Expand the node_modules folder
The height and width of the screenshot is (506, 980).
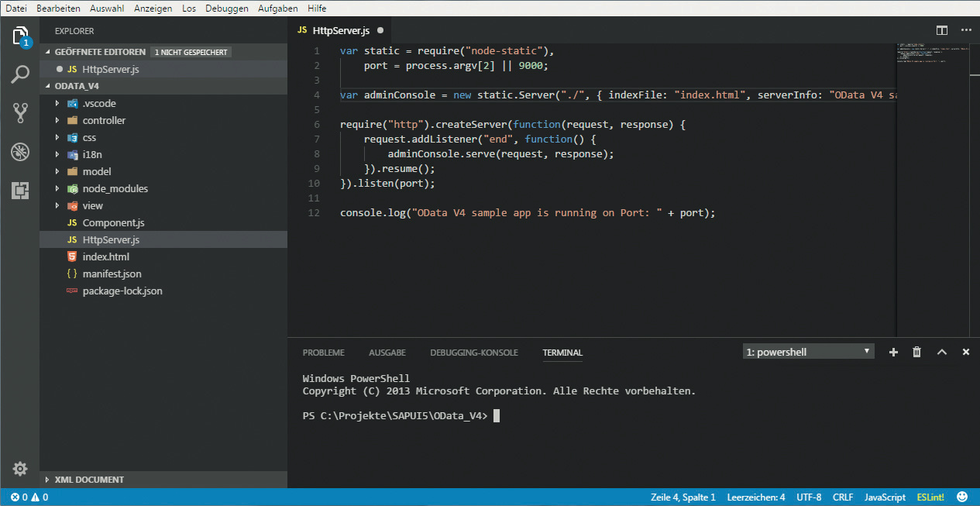coord(115,188)
